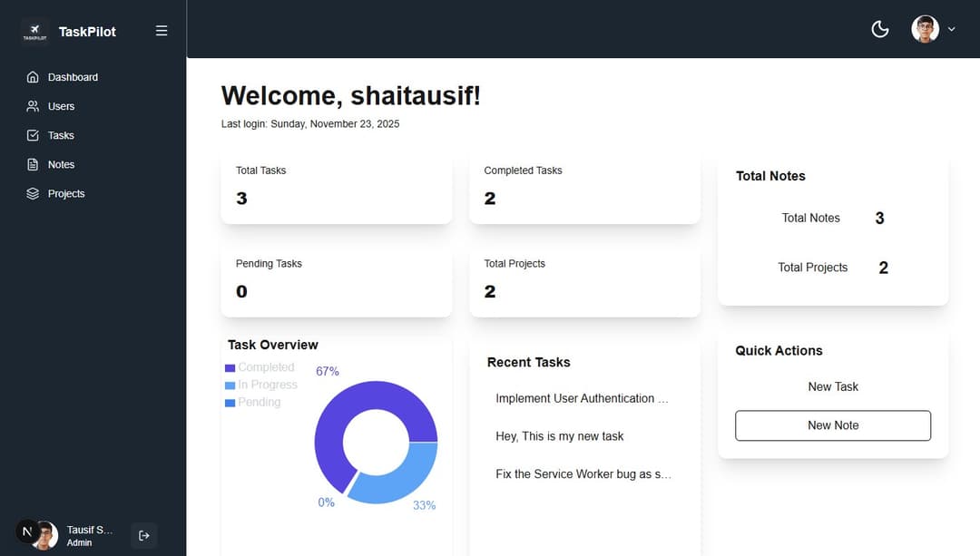Click the New Task button
980x556 pixels.
tap(833, 386)
